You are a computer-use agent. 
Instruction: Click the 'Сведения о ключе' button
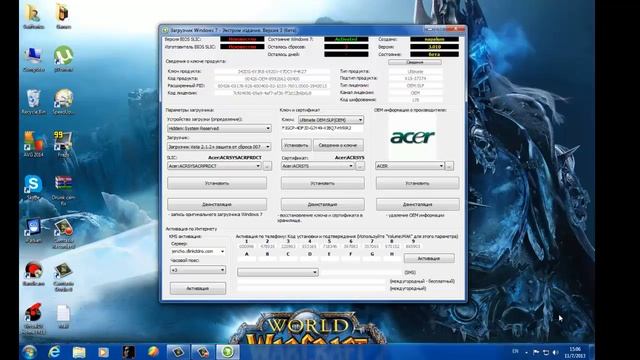click(338, 145)
